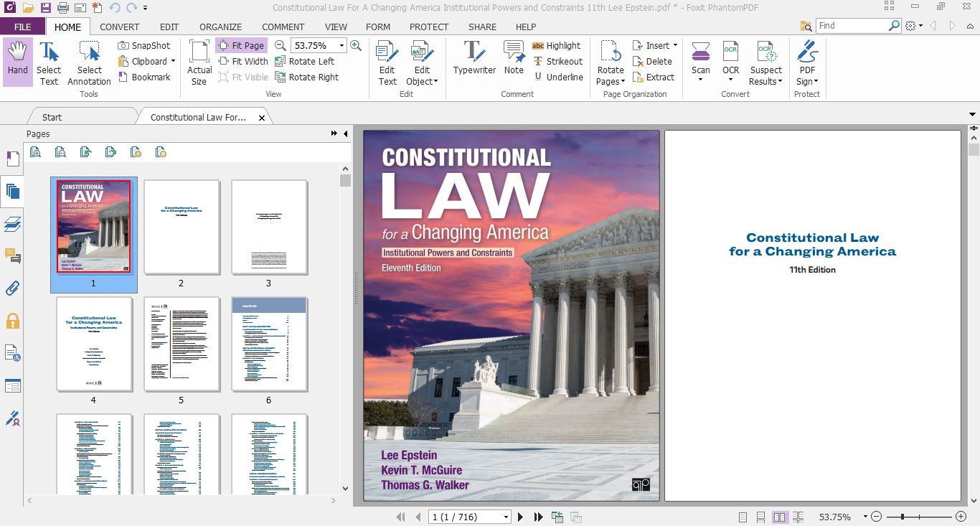The image size is (980, 526).
Task: Expand the Insert pages dropdown
Action: [x=675, y=45]
